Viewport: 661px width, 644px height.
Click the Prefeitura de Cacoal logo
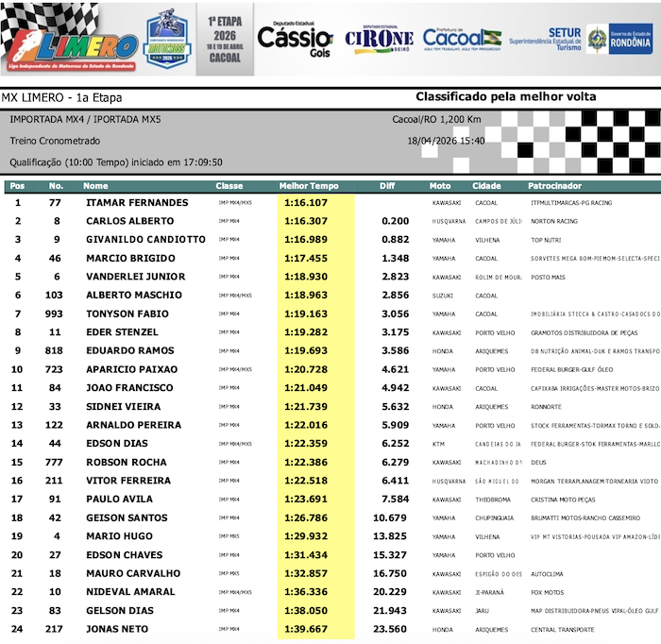[x=462, y=39]
